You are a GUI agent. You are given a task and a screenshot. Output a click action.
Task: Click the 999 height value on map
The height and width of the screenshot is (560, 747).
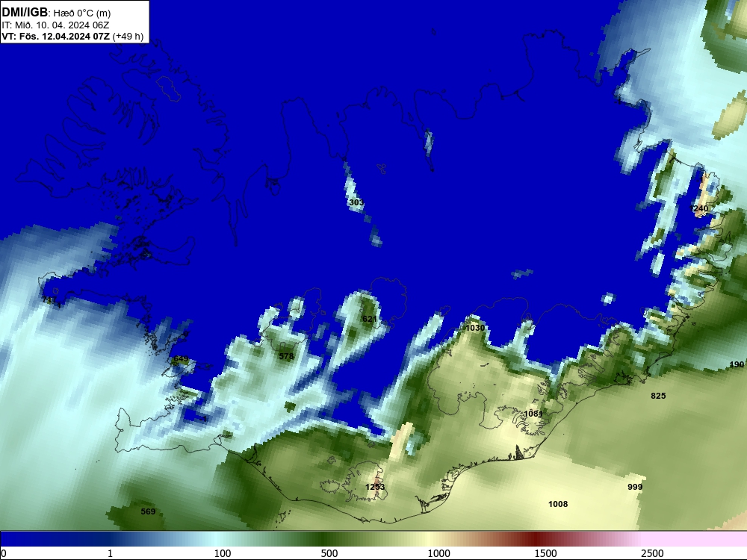coord(635,487)
